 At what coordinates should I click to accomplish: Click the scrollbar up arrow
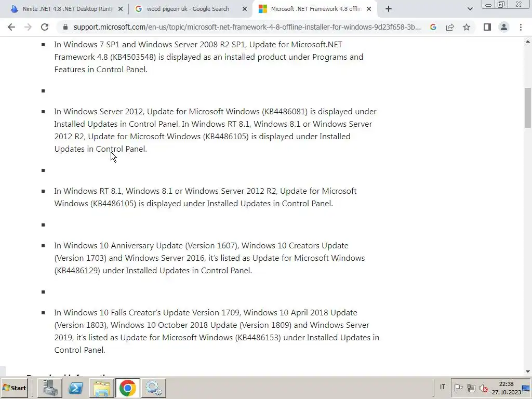click(x=528, y=42)
